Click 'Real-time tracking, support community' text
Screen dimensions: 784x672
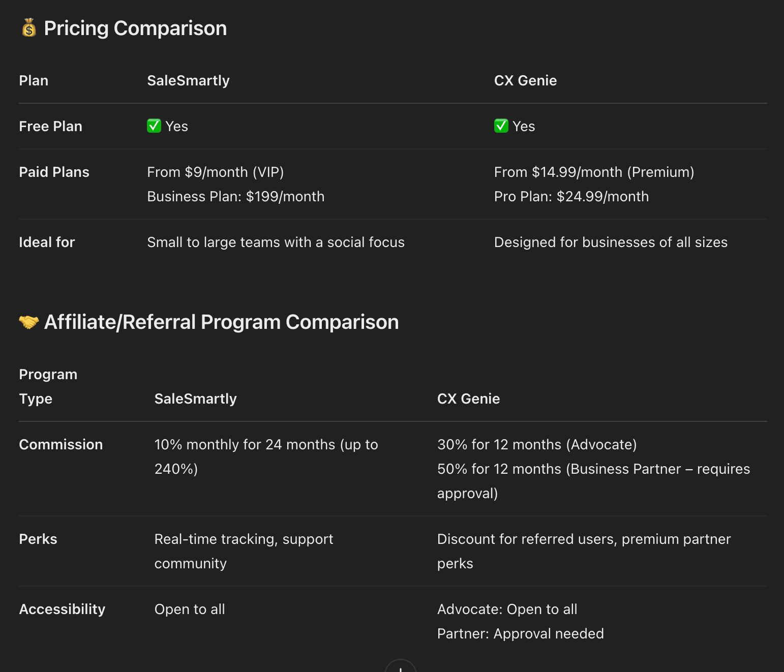[x=244, y=551]
